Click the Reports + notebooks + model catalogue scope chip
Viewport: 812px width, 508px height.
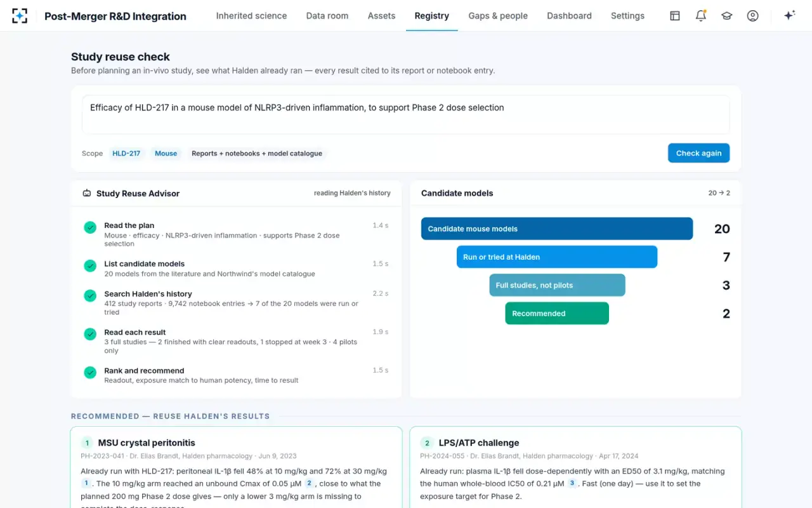257,153
